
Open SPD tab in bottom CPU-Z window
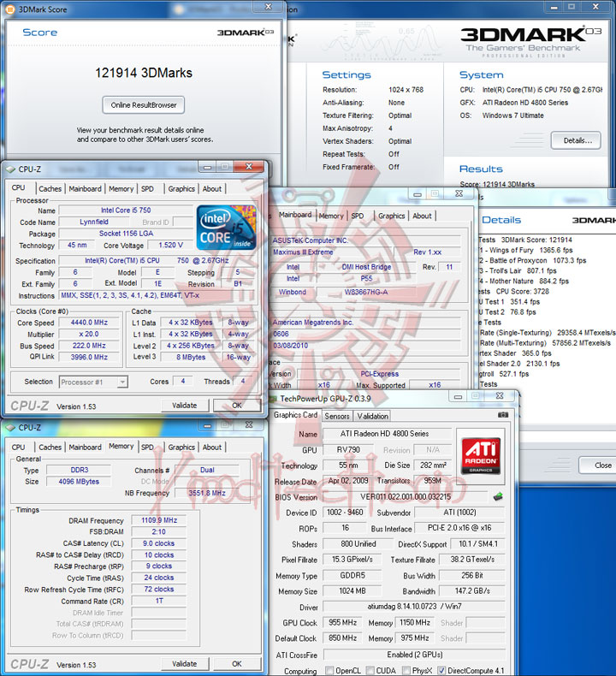147,447
